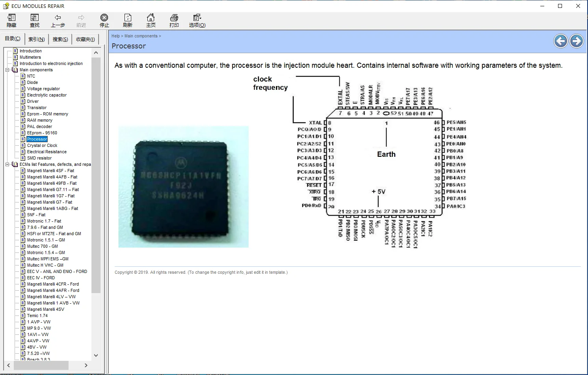The height and width of the screenshot is (375, 588).
Task: Click the page icon next to 5NF - Fiat
Action: coord(23,215)
